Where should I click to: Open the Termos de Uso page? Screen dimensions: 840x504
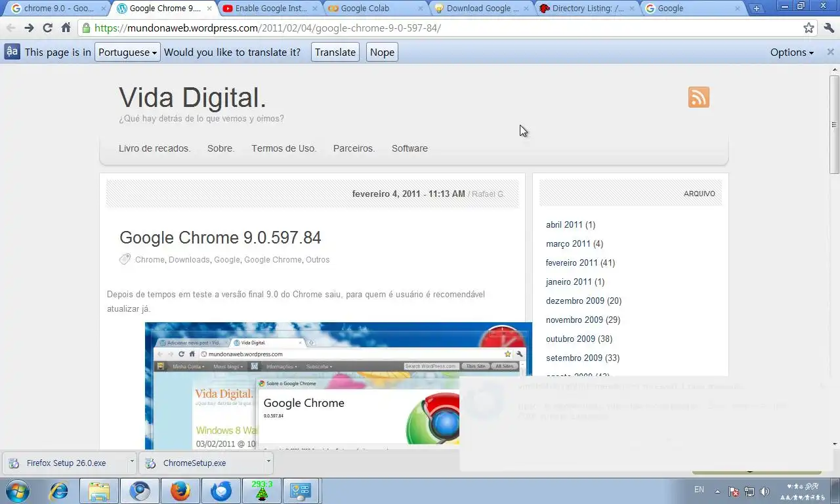(283, 148)
